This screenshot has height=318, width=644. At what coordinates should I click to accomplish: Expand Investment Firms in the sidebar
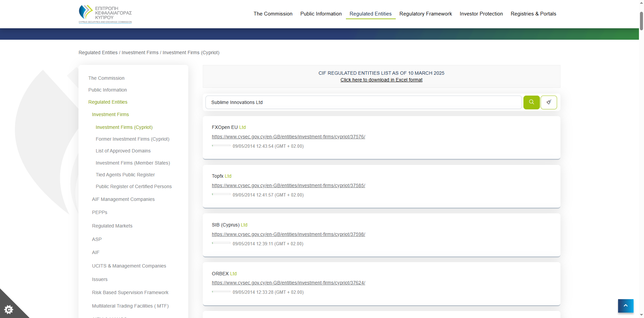(110, 114)
